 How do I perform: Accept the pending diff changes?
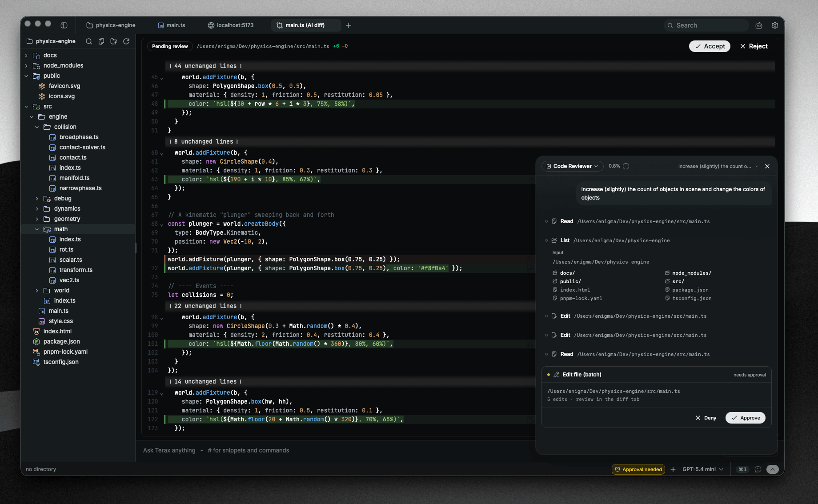[x=710, y=46]
